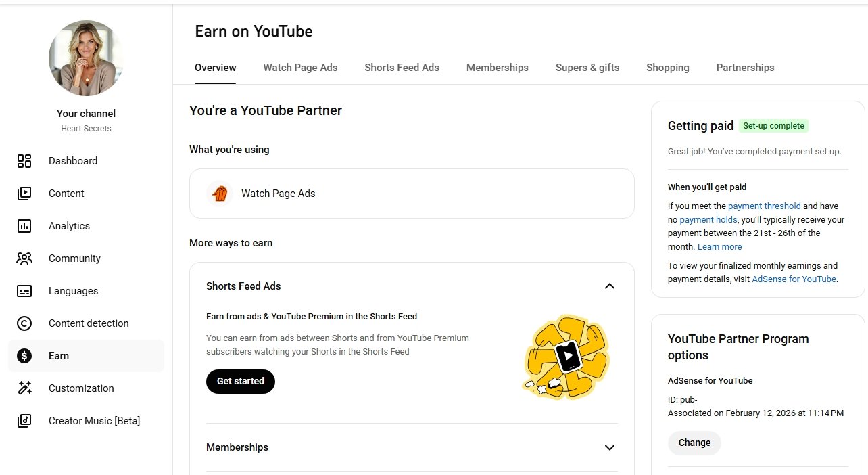868x475 pixels.
Task: Switch to the Watch Page Ads tab
Action: [x=300, y=68]
